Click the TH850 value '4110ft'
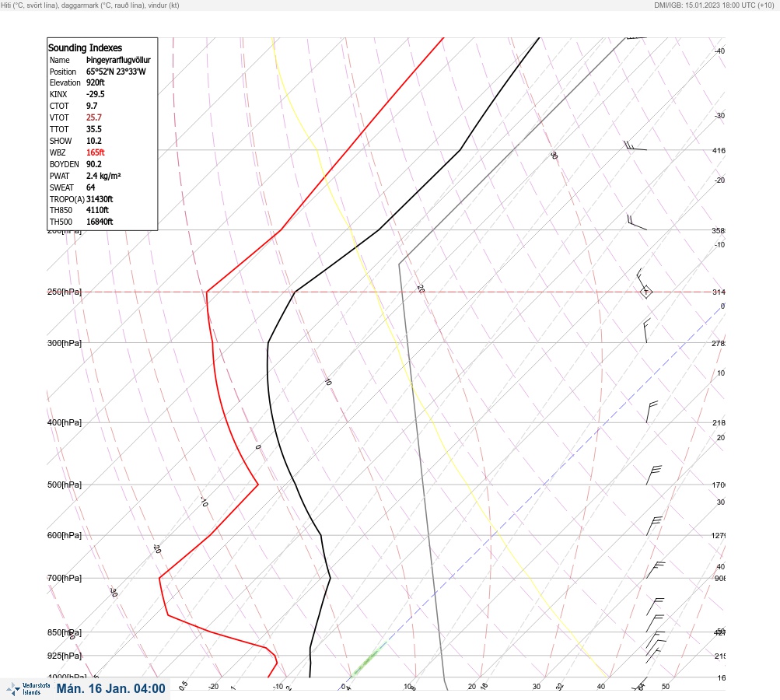The height and width of the screenshot is (700, 780). tap(97, 210)
